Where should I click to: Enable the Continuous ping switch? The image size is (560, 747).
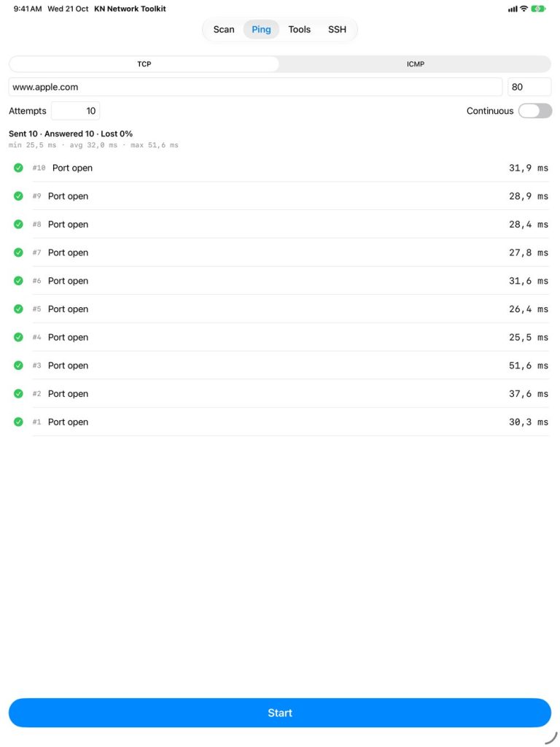click(535, 111)
